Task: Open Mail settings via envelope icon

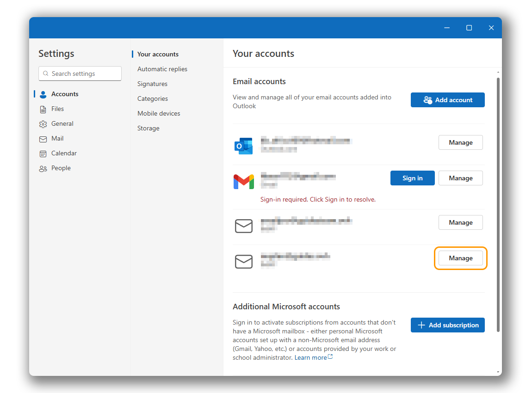Action: (43, 139)
